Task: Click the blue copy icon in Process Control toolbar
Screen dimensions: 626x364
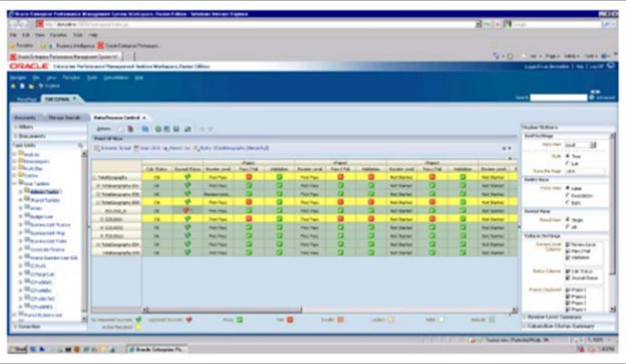Action: coord(145,129)
